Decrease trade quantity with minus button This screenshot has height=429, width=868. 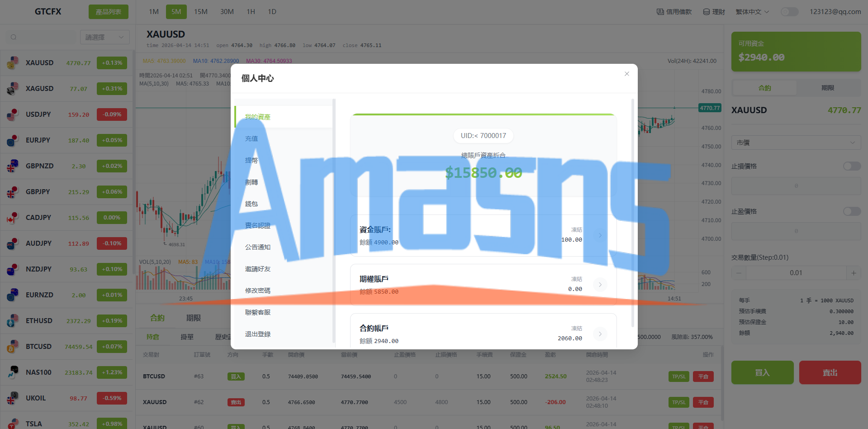739,273
